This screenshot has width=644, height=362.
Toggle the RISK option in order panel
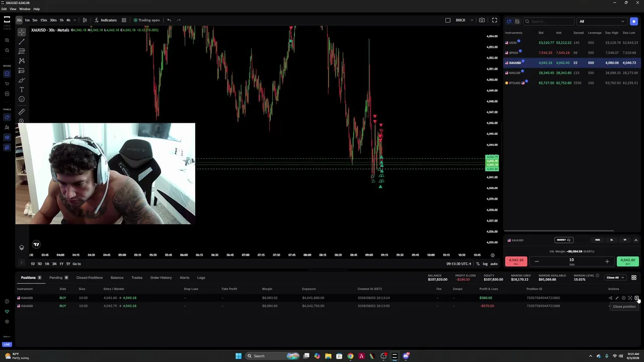[598, 240]
